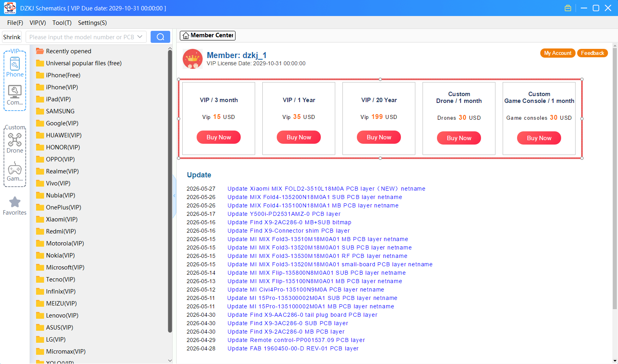
Task: Open the Settings(S) menu
Action: point(92,23)
